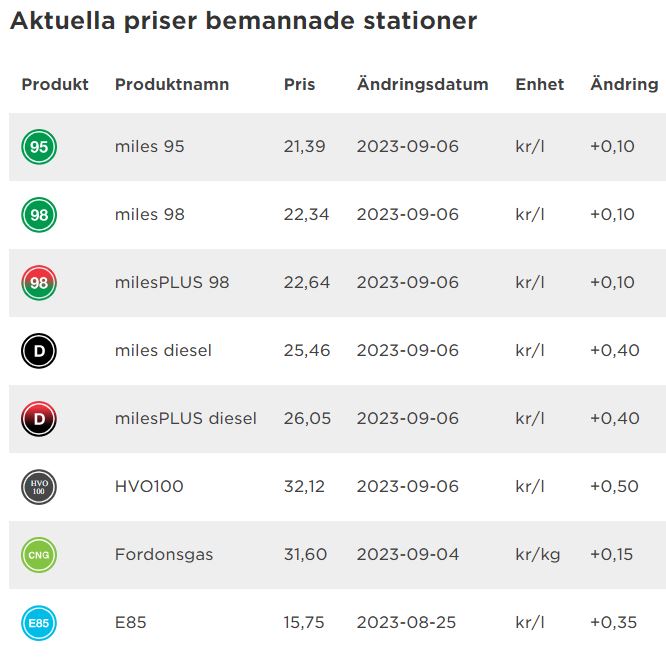666x657 pixels.
Task: Click the grey HVO100 icon
Action: point(39,487)
